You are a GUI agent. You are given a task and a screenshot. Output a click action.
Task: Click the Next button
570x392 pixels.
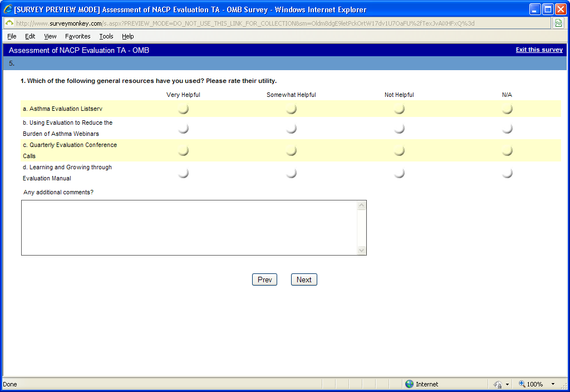pos(304,280)
